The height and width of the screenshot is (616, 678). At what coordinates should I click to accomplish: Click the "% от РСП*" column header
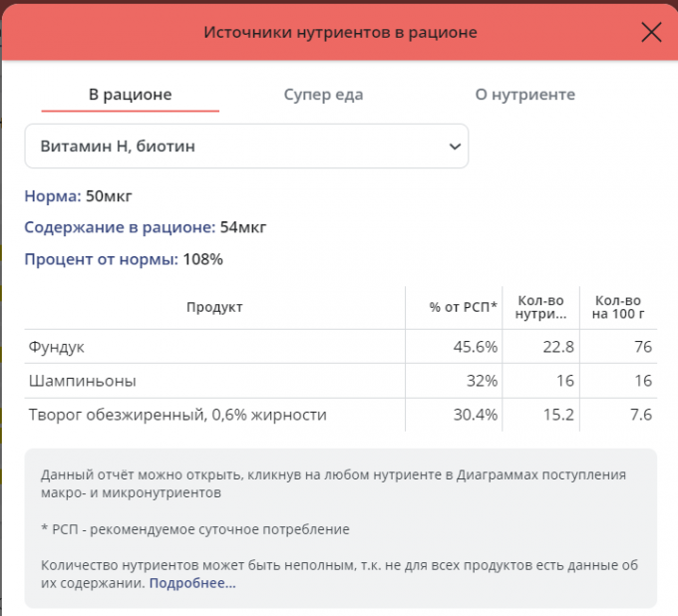click(464, 307)
